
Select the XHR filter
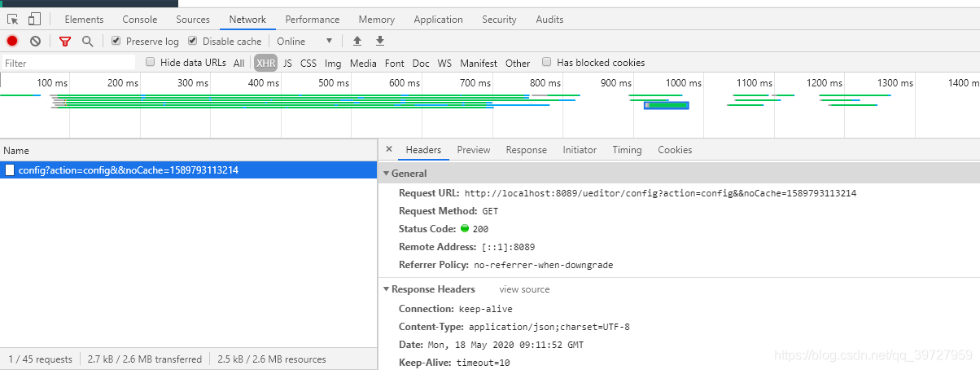(x=265, y=63)
